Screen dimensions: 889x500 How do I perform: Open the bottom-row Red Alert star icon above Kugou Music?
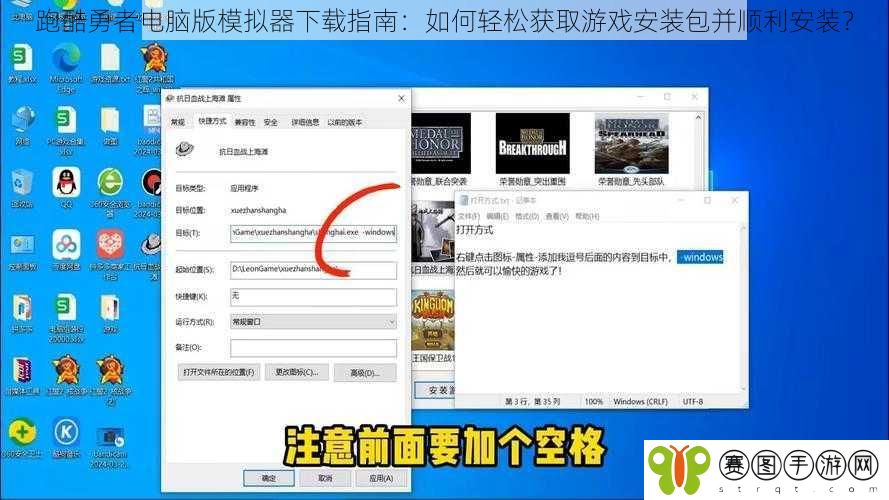[x=66, y=370]
